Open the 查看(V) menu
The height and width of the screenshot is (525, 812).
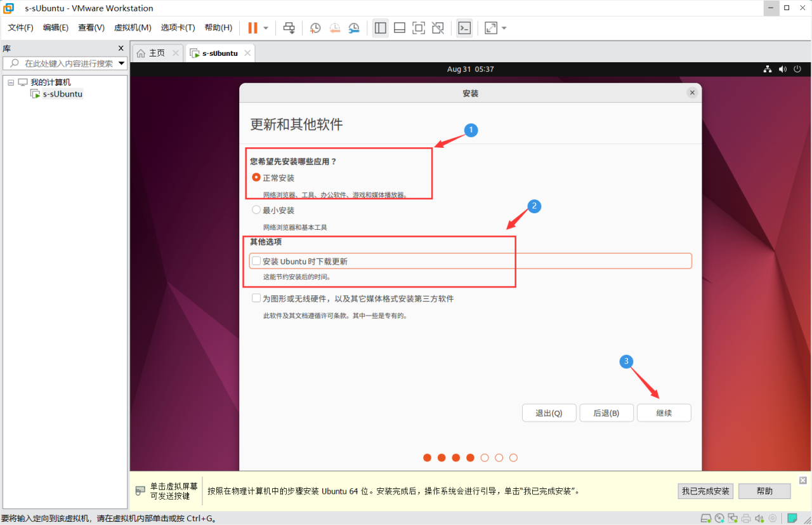91,28
